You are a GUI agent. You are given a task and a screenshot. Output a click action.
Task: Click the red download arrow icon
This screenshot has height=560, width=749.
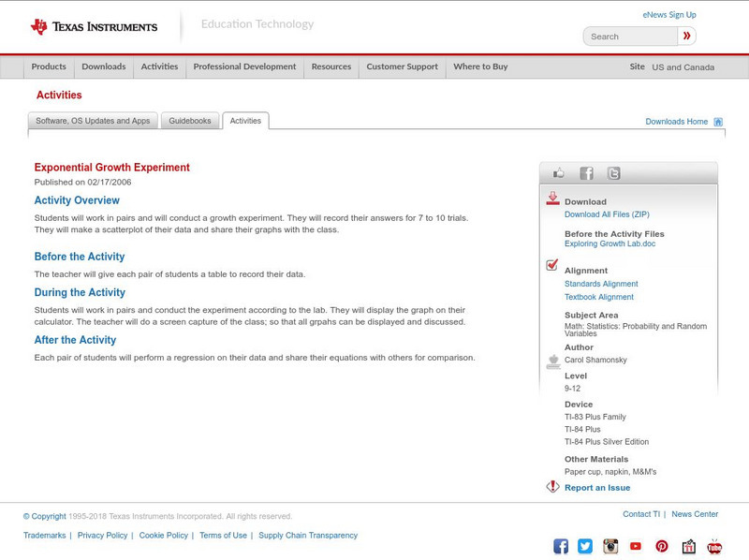click(x=552, y=199)
